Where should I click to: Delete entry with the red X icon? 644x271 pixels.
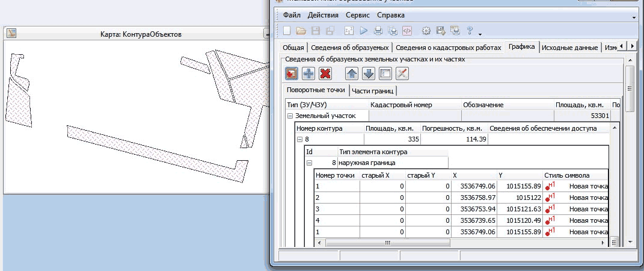point(325,73)
